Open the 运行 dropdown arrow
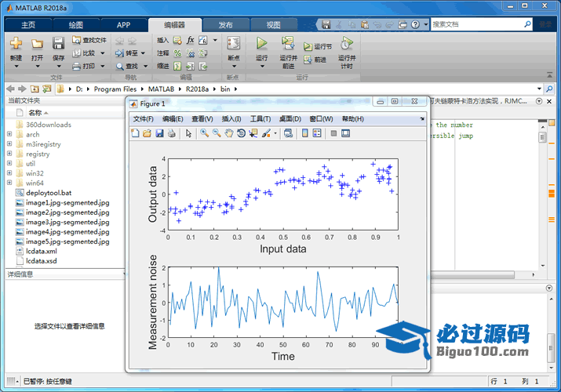The height and width of the screenshot is (392, 561). click(262, 66)
